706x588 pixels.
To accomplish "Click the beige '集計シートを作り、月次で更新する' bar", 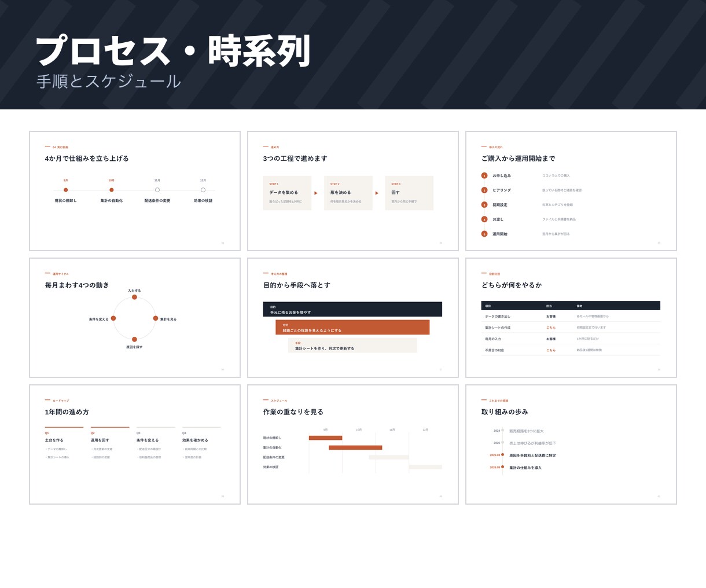I will point(352,346).
